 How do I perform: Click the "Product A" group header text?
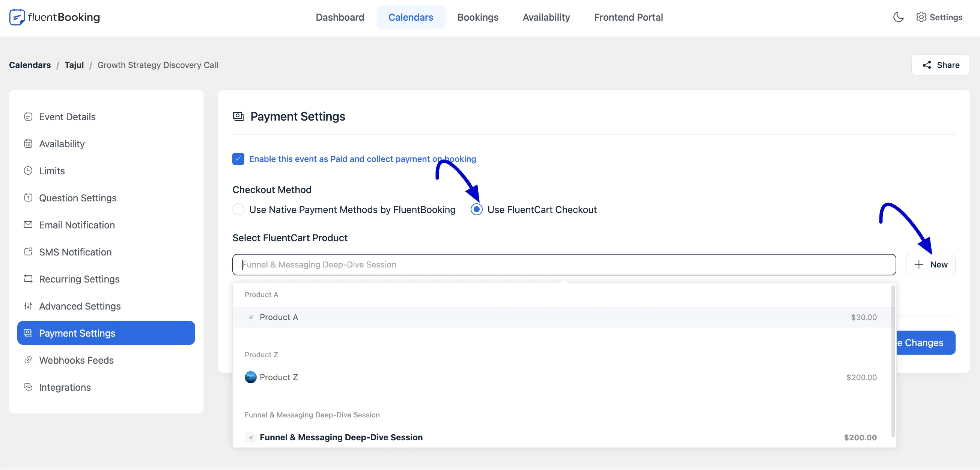tap(261, 295)
